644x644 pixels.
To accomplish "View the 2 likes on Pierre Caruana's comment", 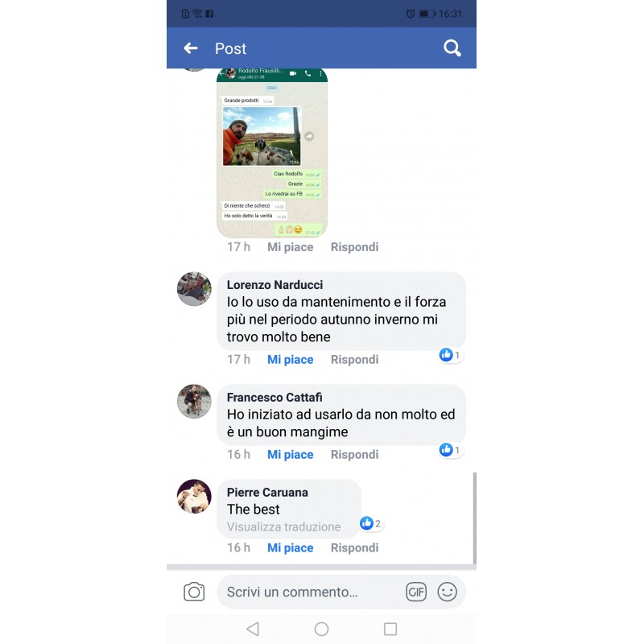I will pos(371,523).
